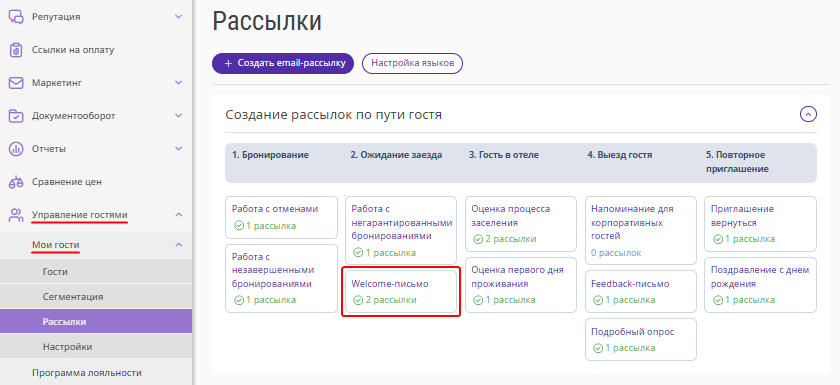This screenshot has width=840, height=385.
Task: Open the Работа с отменами card
Action: point(281,217)
